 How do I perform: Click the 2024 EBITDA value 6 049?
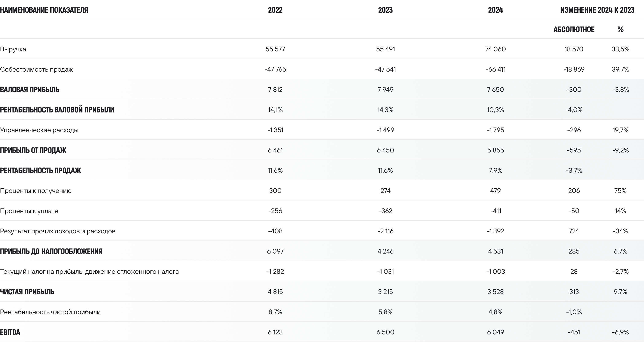495,332
